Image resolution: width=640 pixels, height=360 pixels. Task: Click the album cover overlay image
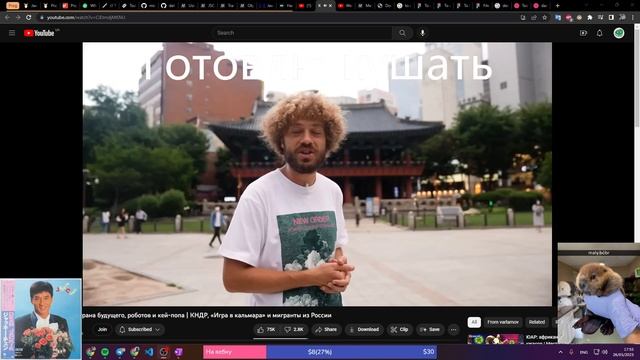point(41,319)
